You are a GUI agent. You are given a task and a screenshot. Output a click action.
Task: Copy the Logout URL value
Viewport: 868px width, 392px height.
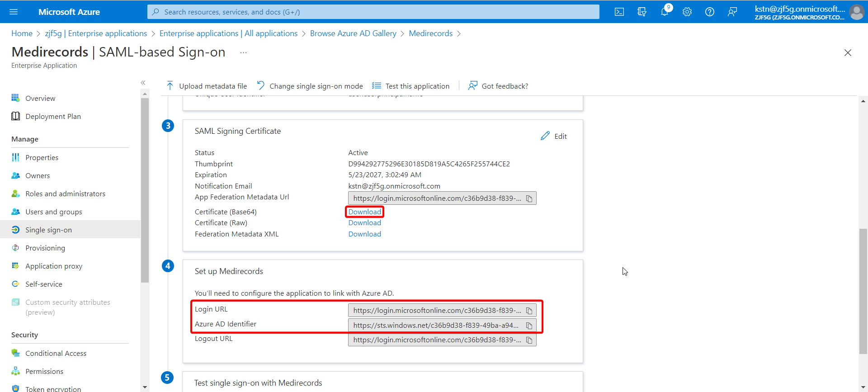coord(529,340)
